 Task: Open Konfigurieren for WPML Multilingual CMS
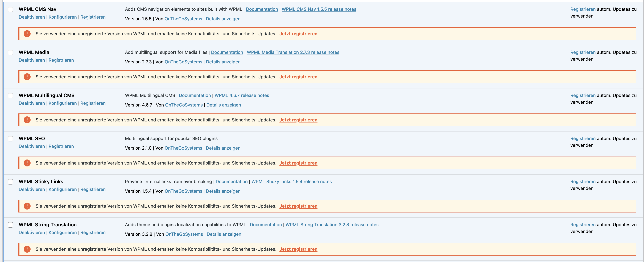(x=63, y=103)
